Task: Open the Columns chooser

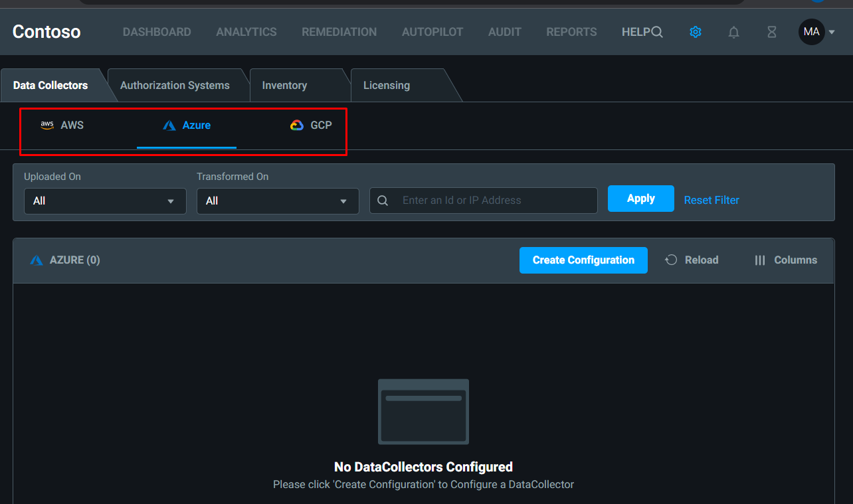Action: click(786, 260)
